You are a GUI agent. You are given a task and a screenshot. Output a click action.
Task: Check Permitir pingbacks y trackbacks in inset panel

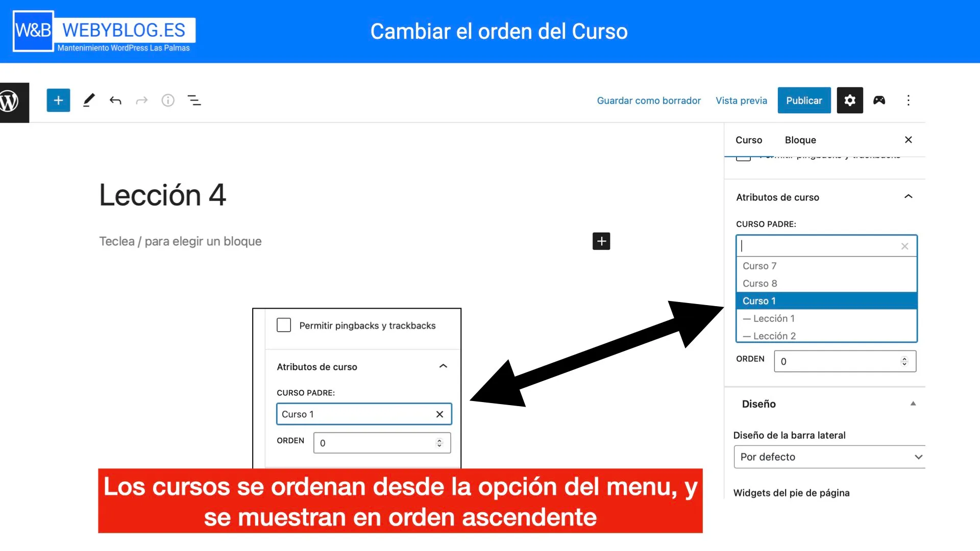284,325
